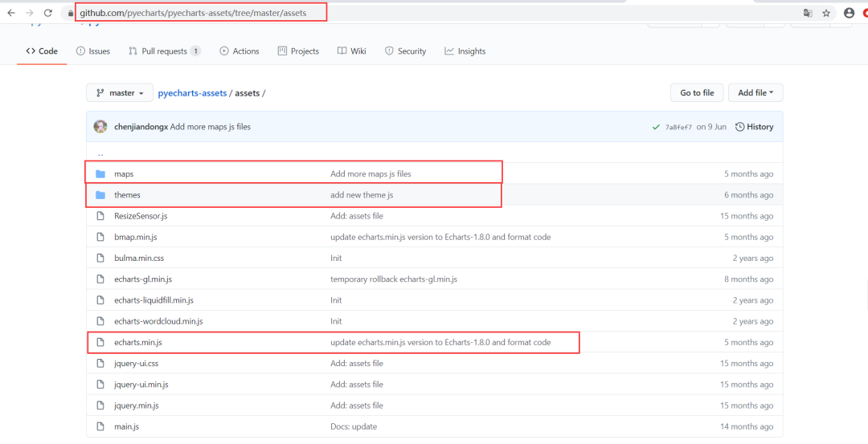Open the themes folder
The width and height of the screenshot is (868, 444).
tap(127, 194)
